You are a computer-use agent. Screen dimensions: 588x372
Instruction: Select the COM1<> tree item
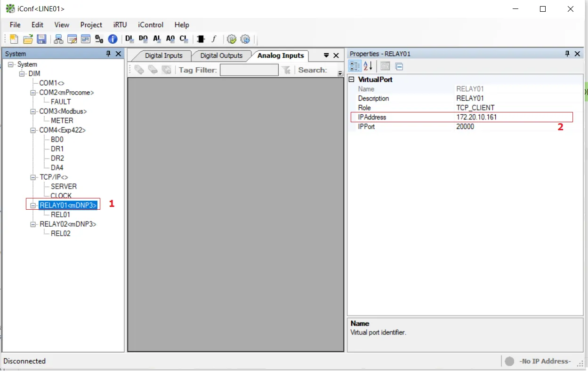point(52,83)
